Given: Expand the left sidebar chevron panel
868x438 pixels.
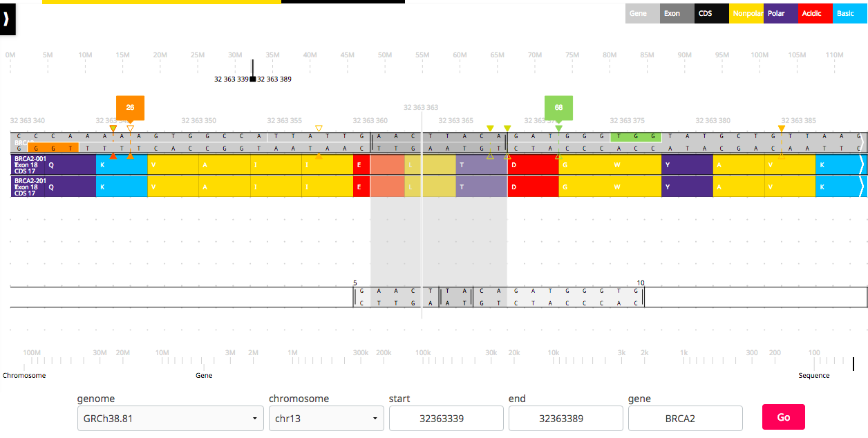Looking at the screenshot, I should [7, 19].
